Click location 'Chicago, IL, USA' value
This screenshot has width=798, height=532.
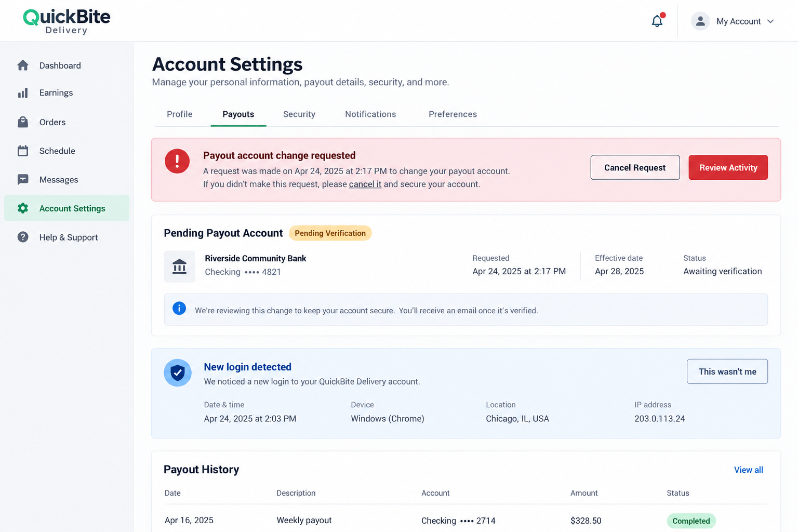pos(517,419)
